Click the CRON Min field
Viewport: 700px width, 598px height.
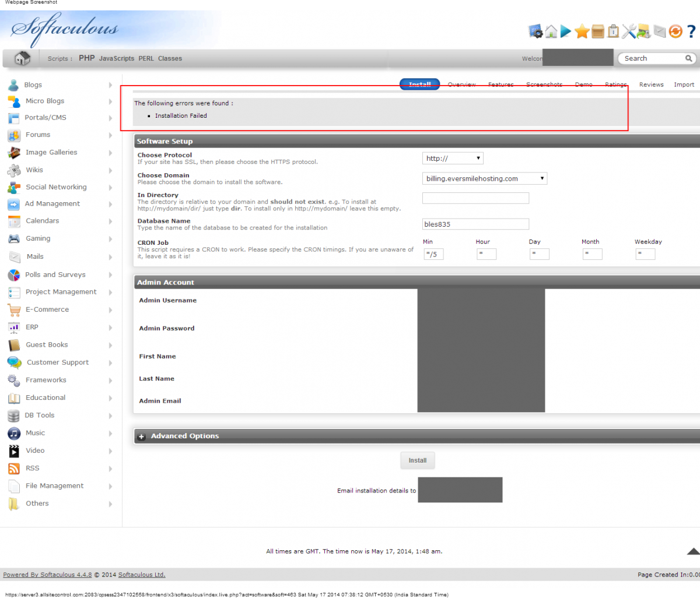coord(433,254)
